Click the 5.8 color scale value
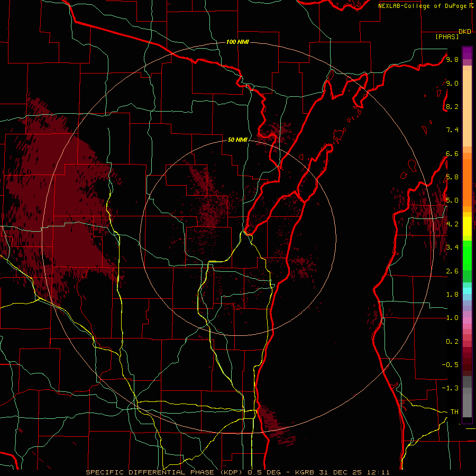 (452, 177)
